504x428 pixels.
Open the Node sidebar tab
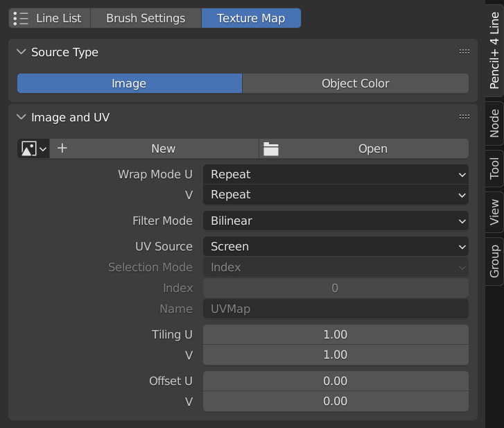[x=494, y=123]
